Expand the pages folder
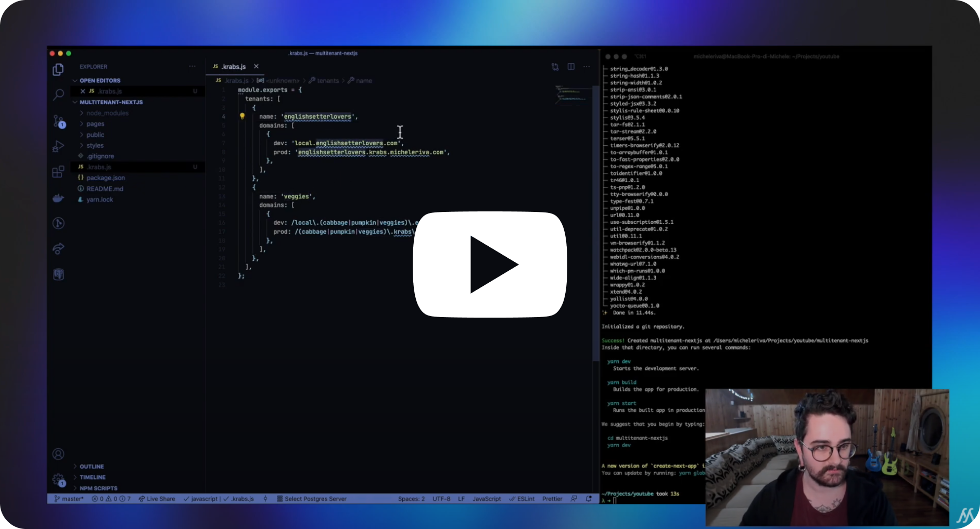 95,124
